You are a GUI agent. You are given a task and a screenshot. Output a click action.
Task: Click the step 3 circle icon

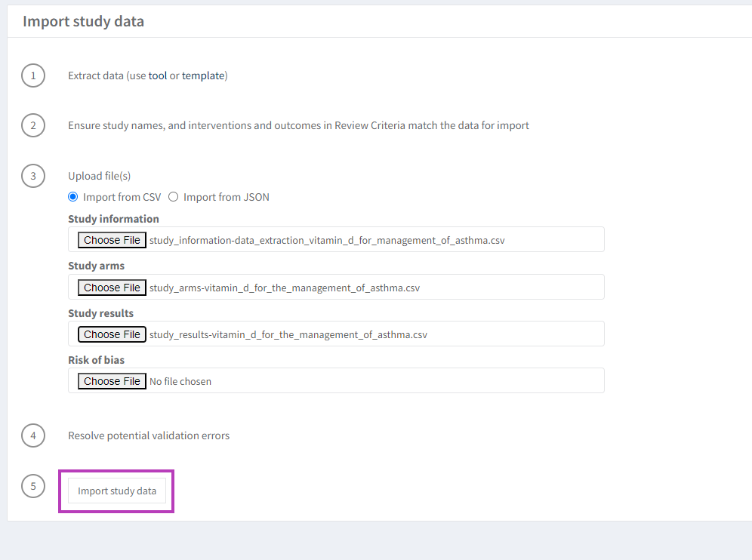pyautogui.click(x=33, y=177)
